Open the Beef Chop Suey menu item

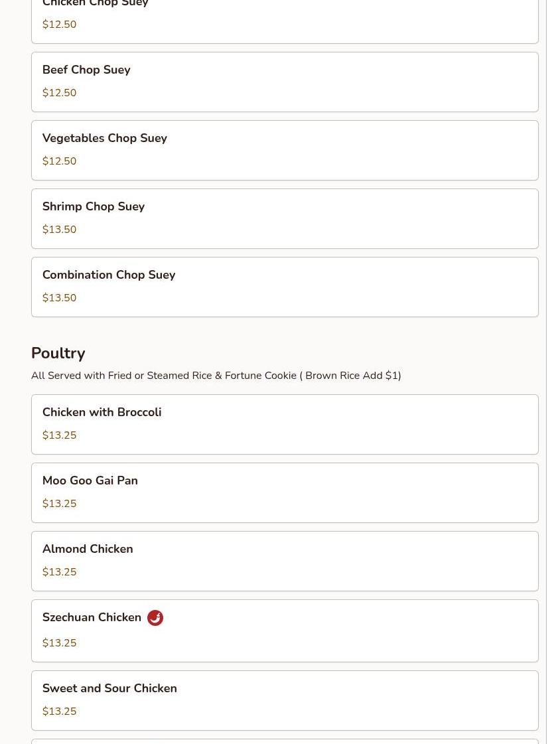tap(285, 82)
